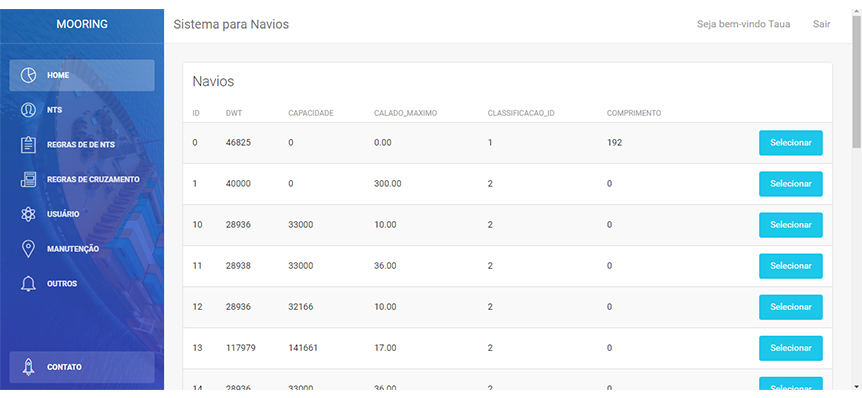Click the Regras de Cruzamento newspaper icon

(x=28, y=180)
